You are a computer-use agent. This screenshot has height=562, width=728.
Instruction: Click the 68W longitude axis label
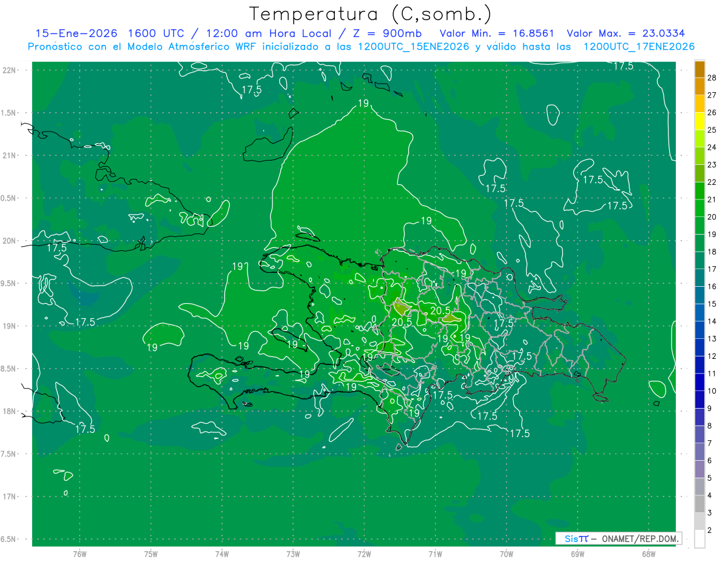[648, 554]
